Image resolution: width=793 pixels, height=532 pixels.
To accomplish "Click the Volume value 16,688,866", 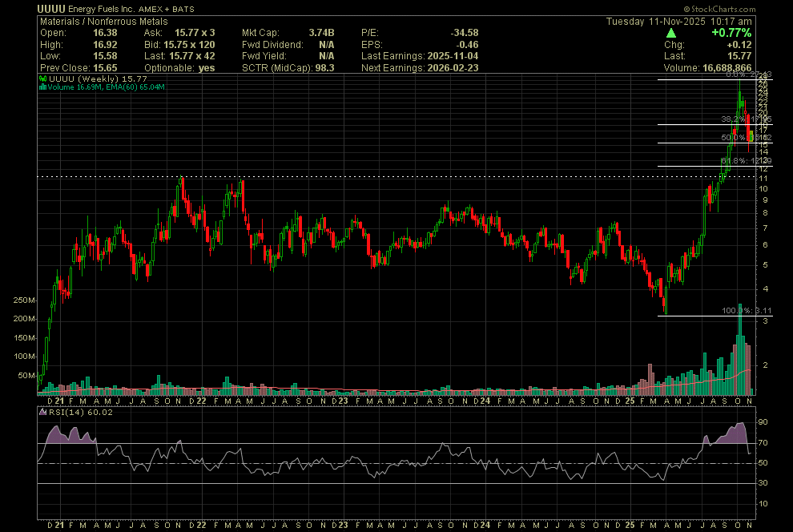I will [727, 68].
